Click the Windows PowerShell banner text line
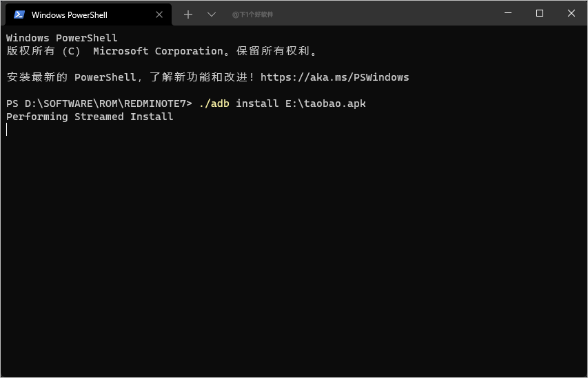 (62, 38)
